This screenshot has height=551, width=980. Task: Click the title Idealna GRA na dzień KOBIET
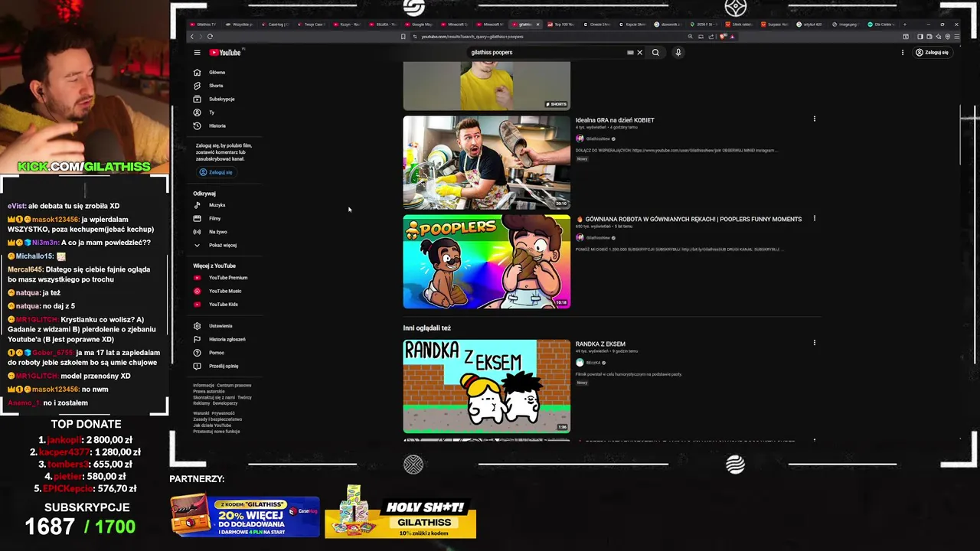click(615, 120)
